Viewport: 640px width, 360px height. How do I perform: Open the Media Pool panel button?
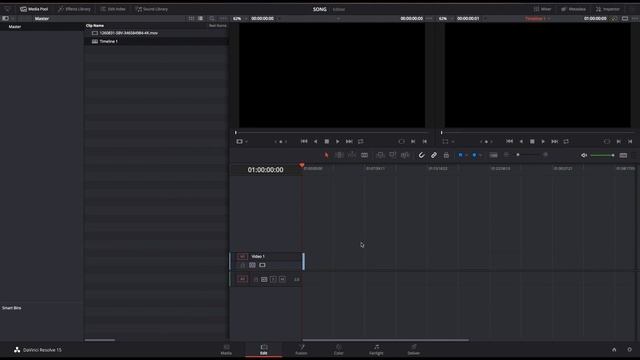tap(34, 9)
